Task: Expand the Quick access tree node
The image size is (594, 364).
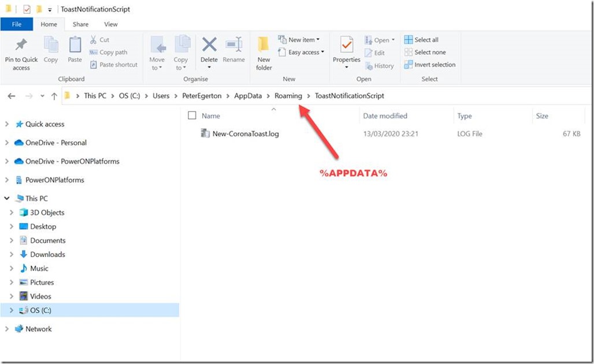Action: [x=7, y=124]
